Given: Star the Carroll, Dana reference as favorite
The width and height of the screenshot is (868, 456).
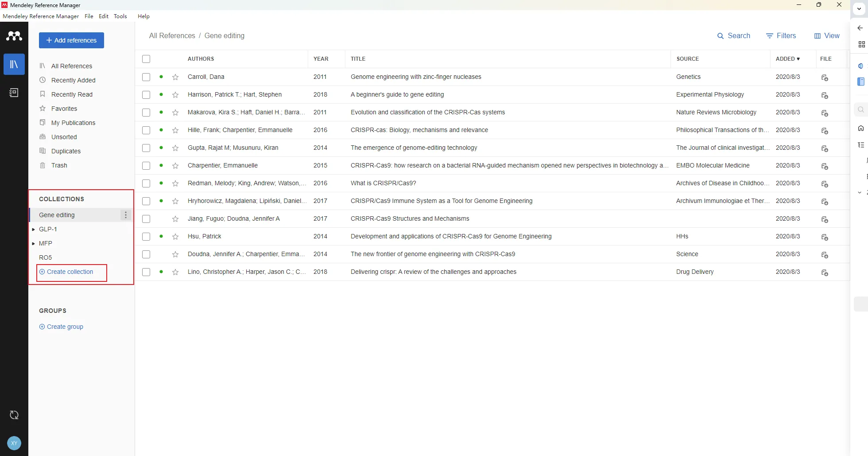Looking at the screenshot, I should [175, 77].
